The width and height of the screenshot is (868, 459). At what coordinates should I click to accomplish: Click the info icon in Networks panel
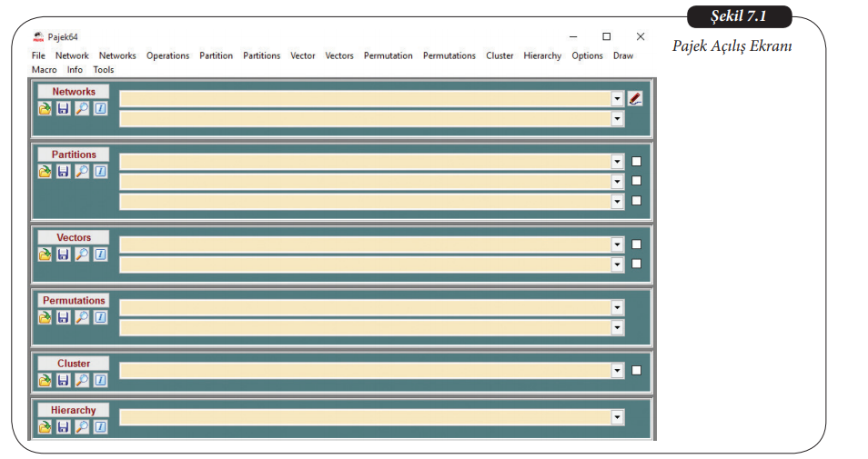pos(100,108)
